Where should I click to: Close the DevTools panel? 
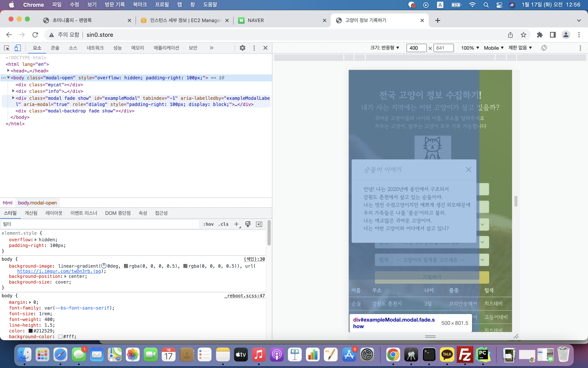click(x=265, y=48)
